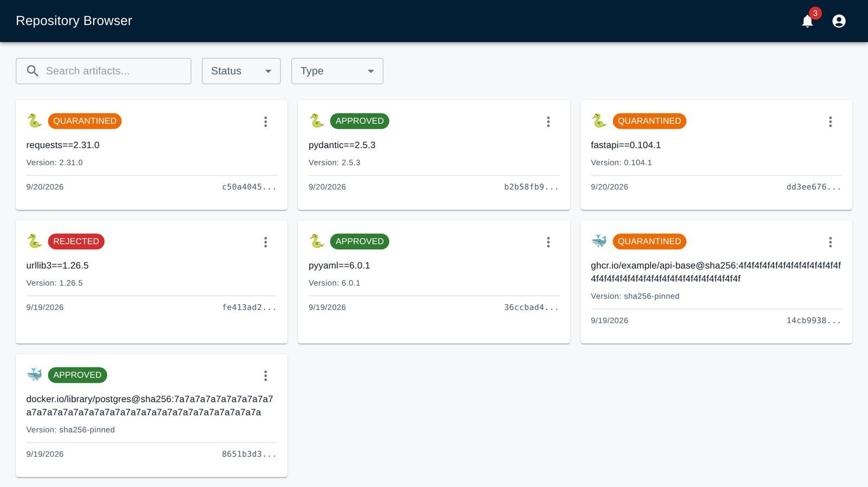
Task: Click the Python icon on fastapi card
Action: point(599,121)
